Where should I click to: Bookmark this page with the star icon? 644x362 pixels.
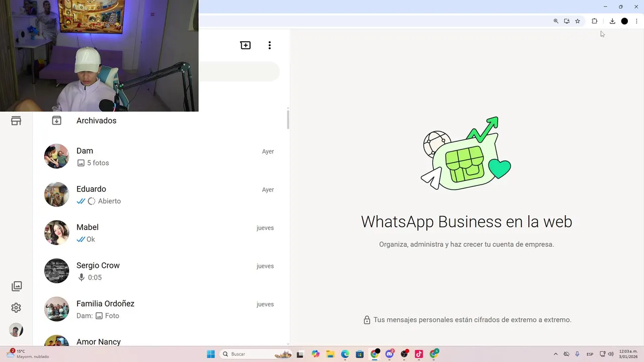[578, 21]
